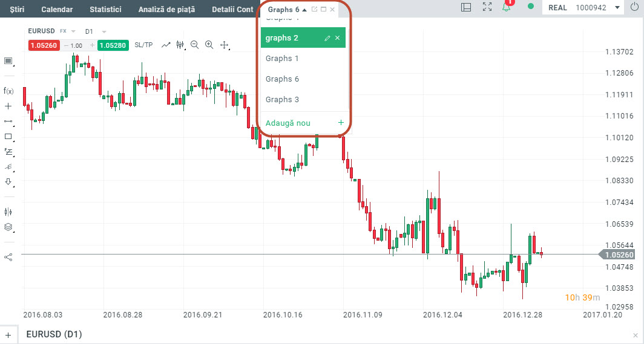Image resolution: width=644 pixels, height=344 pixels.
Task: Click the power logout icon
Action: click(634, 7)
